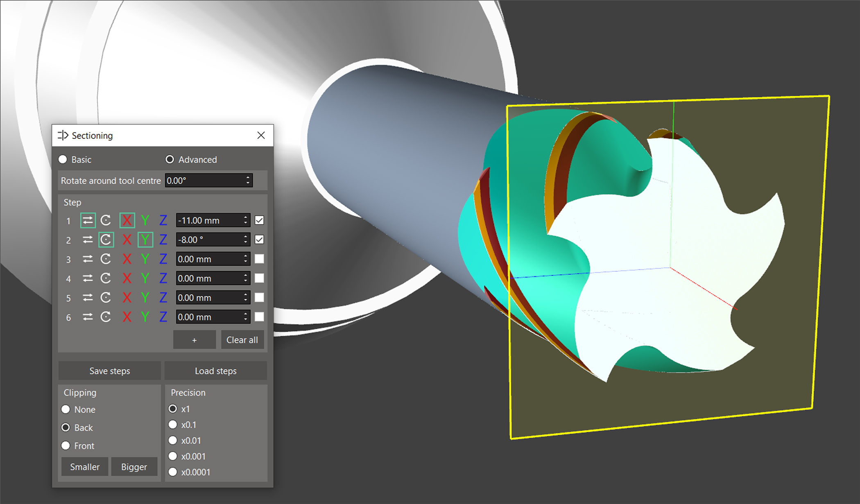Select the X axis for step 3
860x504 pixels.
click(x=127, y=259)
